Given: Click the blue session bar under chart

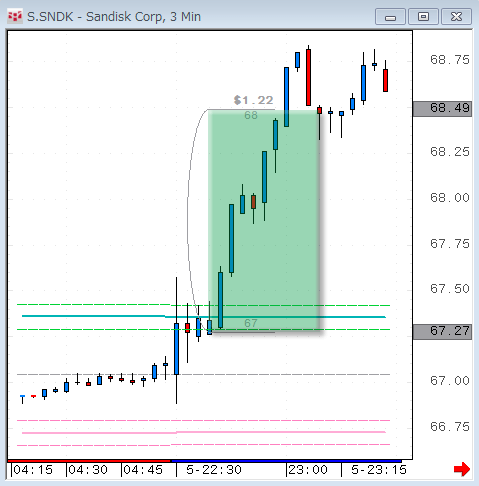Looking at the screenshot, I should click(286, 461).
